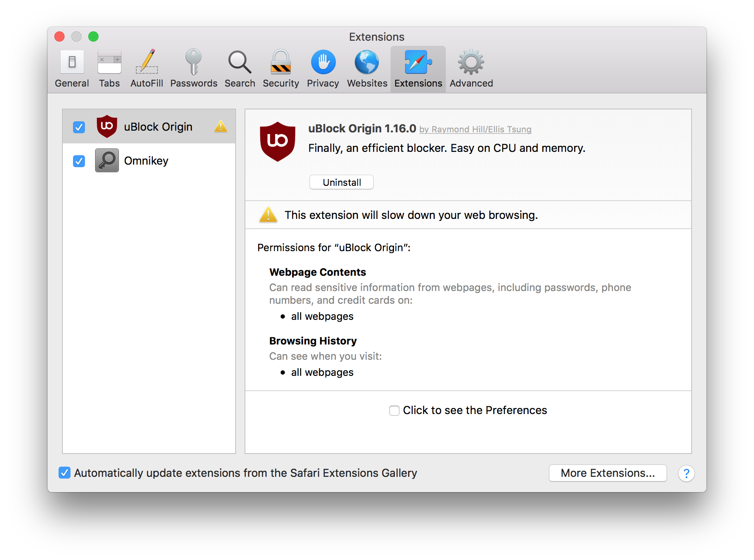Open the General preferences pane
The image size is (754, 560).
point(72,69)
